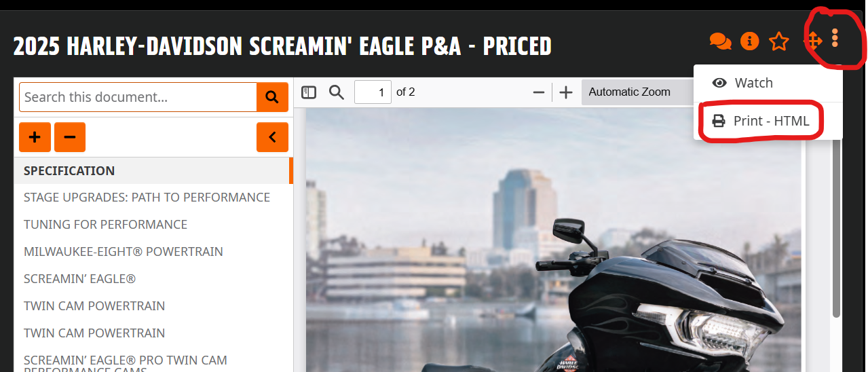Open the SPECIFICATION section
The height and width of the screenshot is (372, 868).
click(x=69, y=170)
